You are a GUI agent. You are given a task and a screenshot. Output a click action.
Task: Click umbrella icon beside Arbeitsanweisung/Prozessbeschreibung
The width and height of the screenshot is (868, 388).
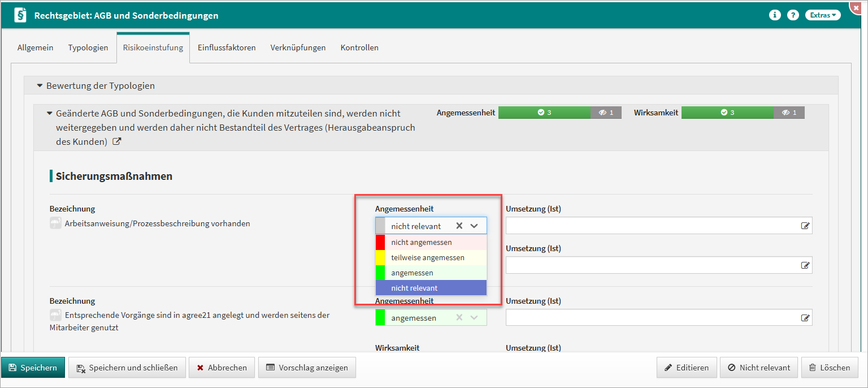(55, 223)
